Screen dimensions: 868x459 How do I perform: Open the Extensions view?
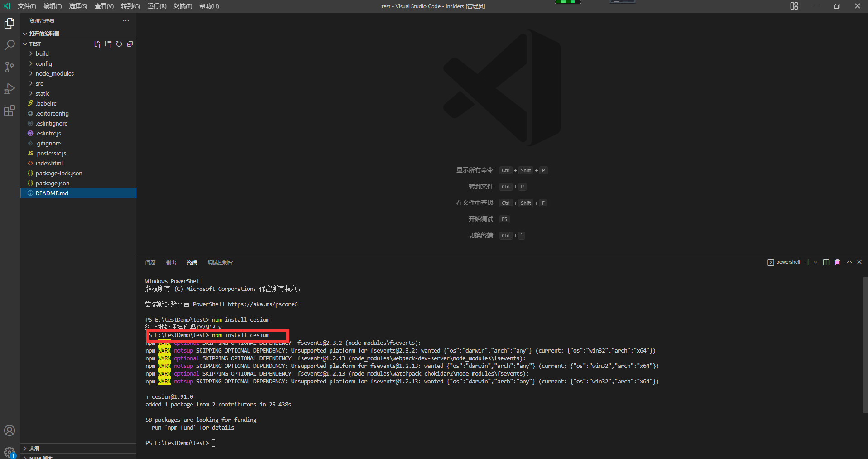[x=10, y=111]
